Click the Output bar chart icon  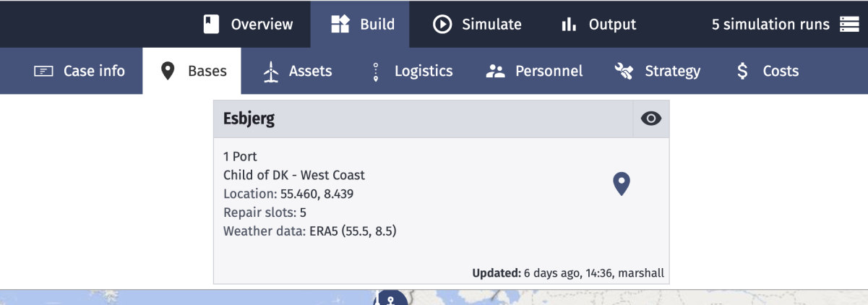[569, 25]
